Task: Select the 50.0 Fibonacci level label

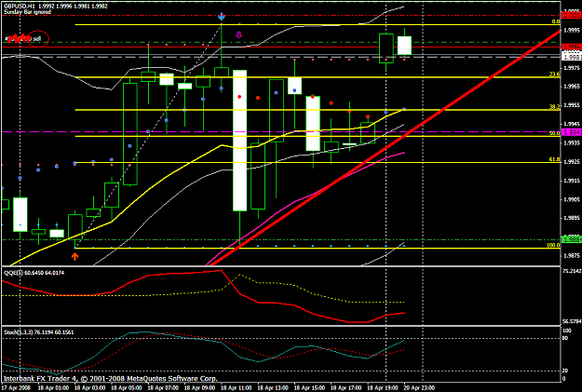Action: pos(555,133)
